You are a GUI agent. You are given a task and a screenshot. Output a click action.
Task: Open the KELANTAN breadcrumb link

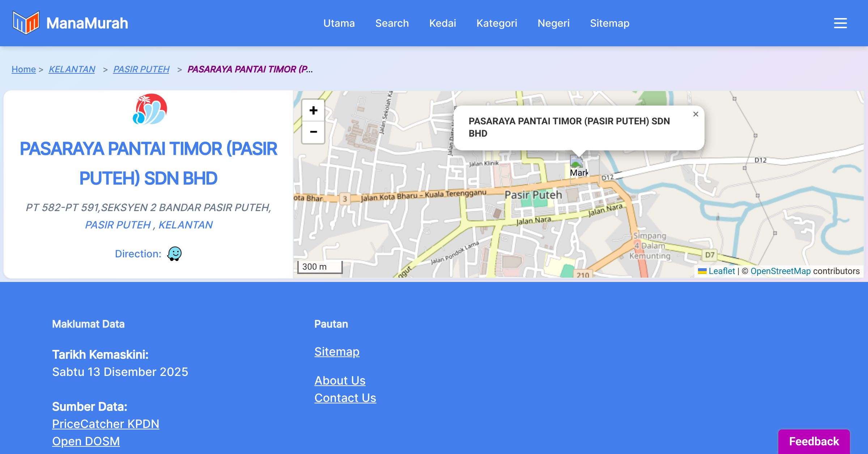coord(72,69)
